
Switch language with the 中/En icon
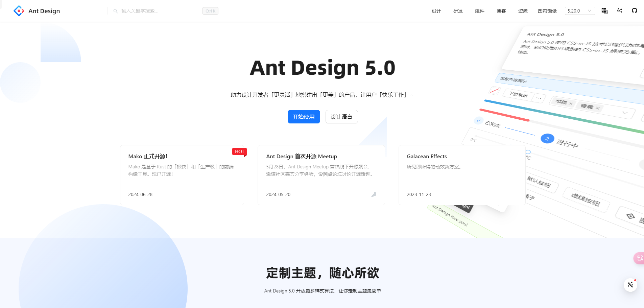click(x=605, y=11)
